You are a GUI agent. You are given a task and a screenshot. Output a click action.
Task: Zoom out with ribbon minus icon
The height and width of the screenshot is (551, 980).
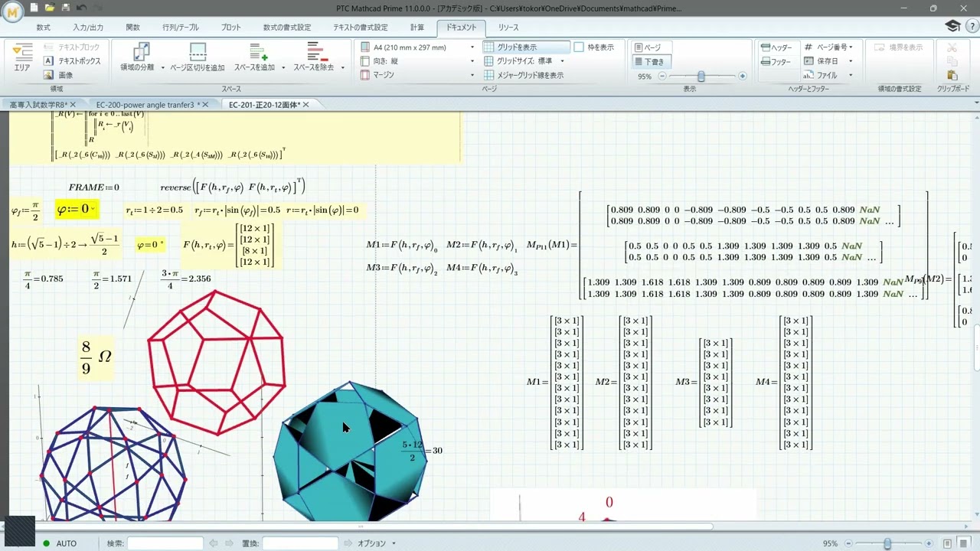click(x=662, y=77)
